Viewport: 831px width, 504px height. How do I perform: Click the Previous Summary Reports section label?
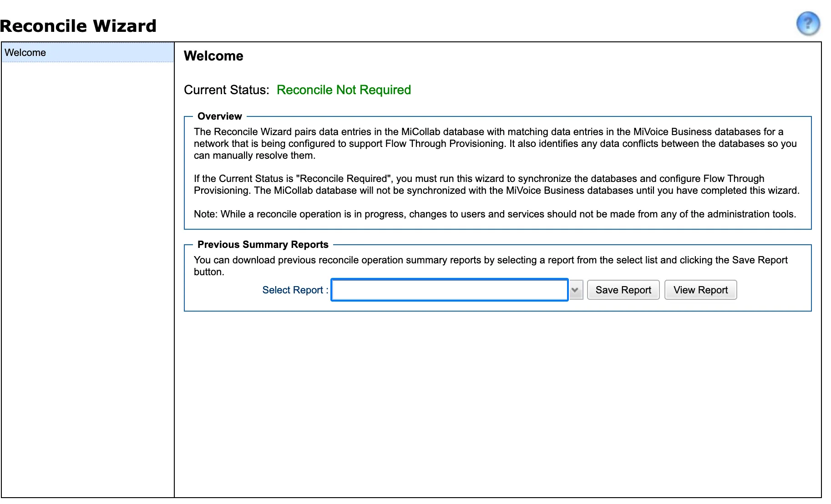[x=263, y=244]
